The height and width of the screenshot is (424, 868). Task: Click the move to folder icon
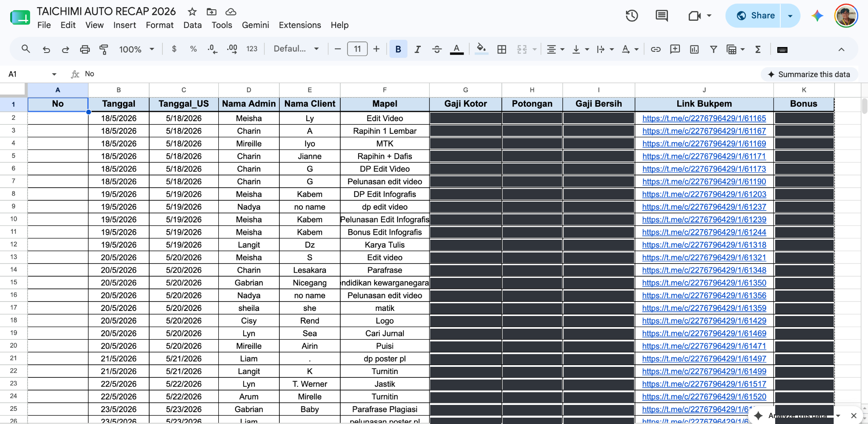point(211,11)
